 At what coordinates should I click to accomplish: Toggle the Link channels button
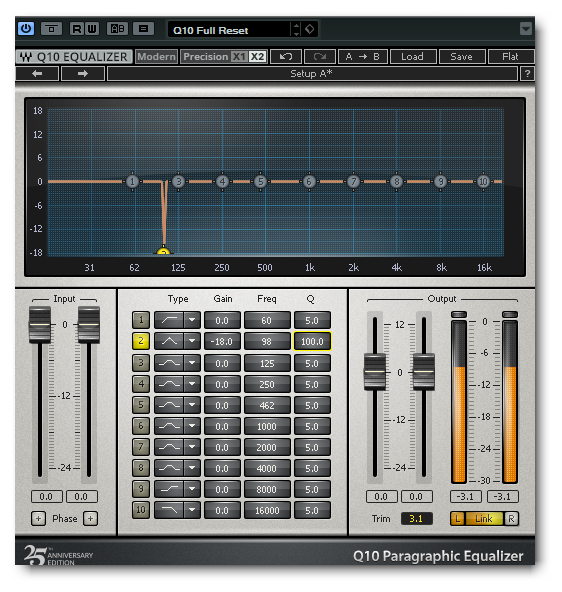point(484,519)
